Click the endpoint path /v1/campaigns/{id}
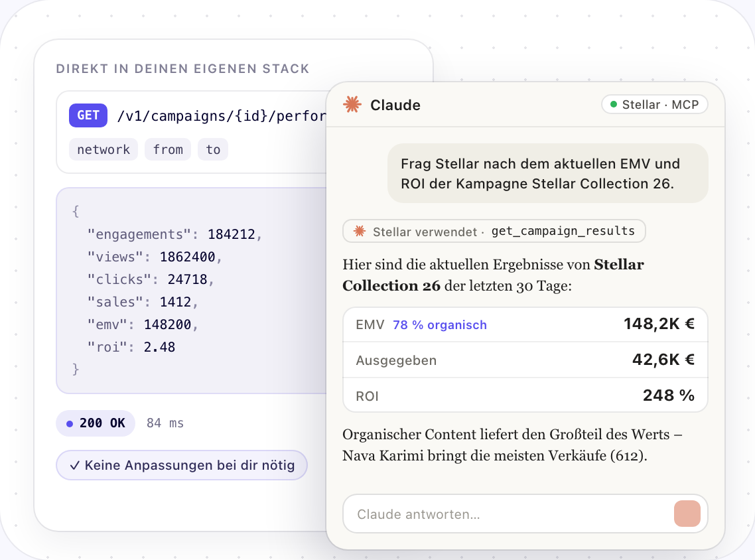 (x=222, y=116)
